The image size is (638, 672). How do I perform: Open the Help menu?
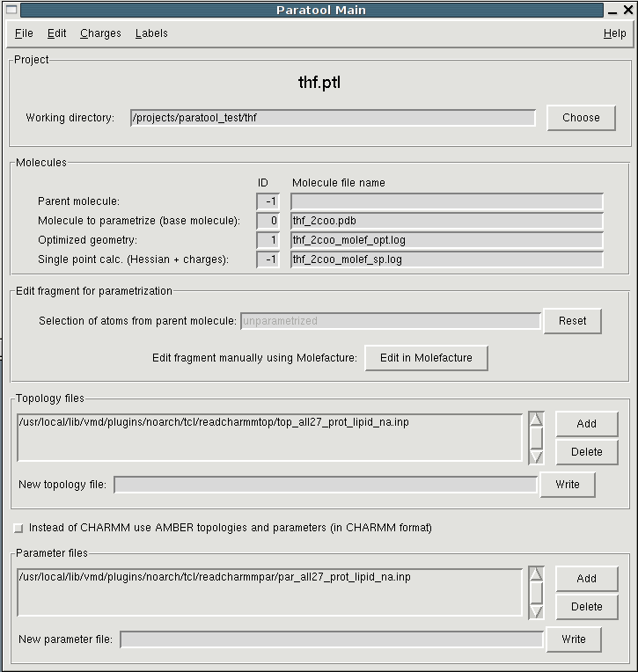coord(614,33)
